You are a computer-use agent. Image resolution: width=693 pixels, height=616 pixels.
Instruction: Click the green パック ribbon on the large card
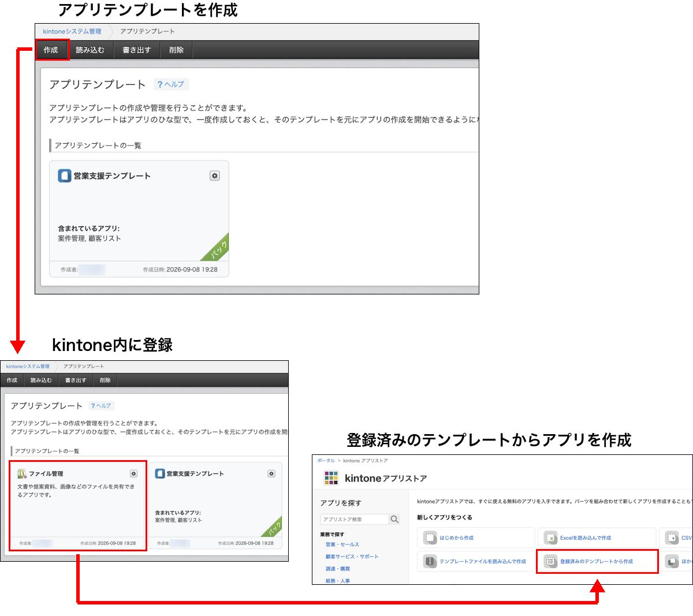click(x=217, y=249)
